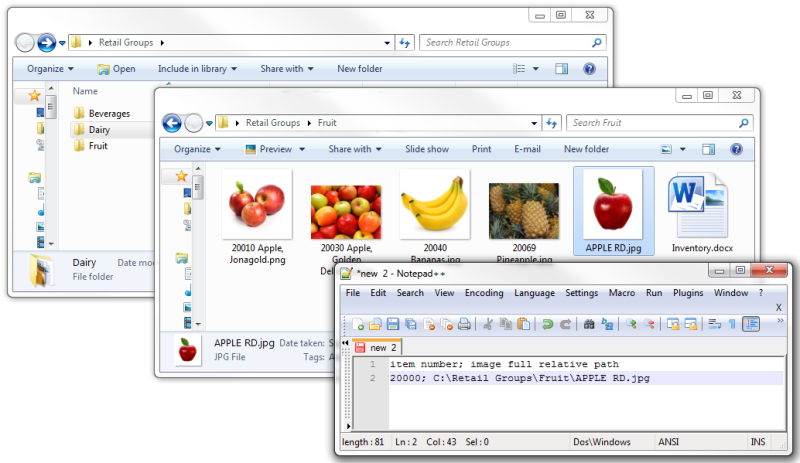Click the Save icon in Notepad++ toolbar
Viewport: 800px width, 463px height.
click(393, 324)
